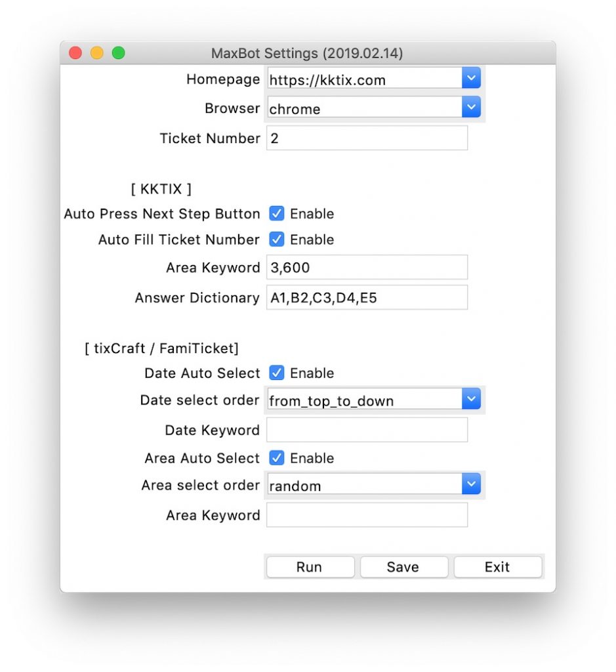Image resolution: width=616 pixels, height=672 pixels.
Task: Click the empty Date Keyword field
Action: pos(367,430)
